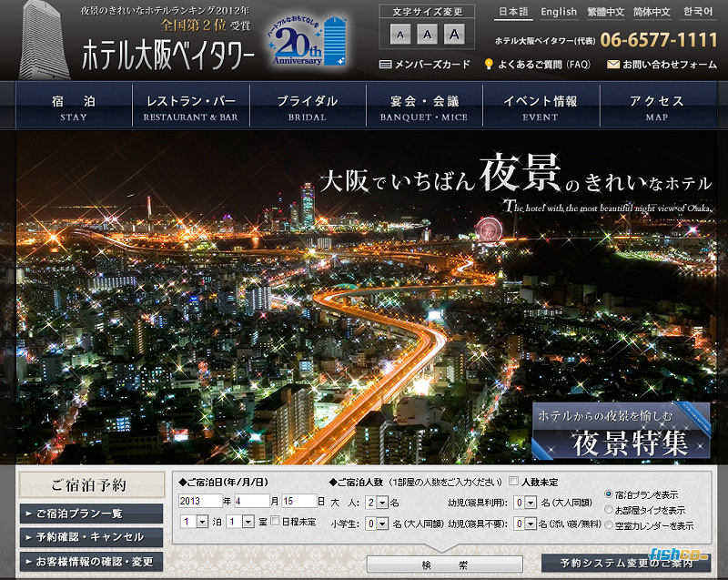The height and width of the screenshot is (580, 728).
Task: Open the 幼児(寝具不要) count dropdown
Action: 525,524
